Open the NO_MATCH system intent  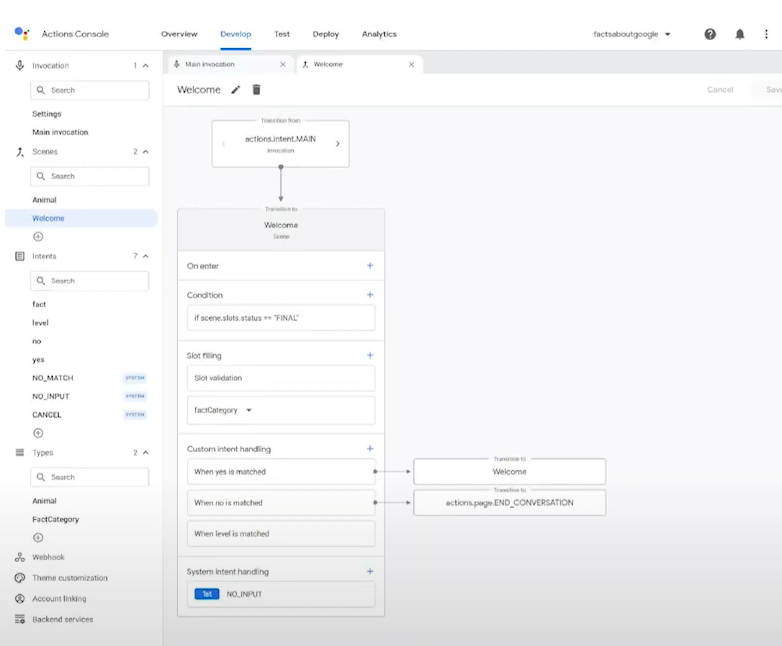[x=53, y=378]
